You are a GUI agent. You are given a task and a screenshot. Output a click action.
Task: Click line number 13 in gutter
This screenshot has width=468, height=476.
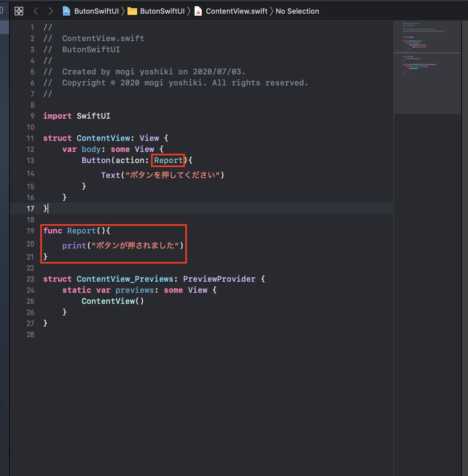30,160
